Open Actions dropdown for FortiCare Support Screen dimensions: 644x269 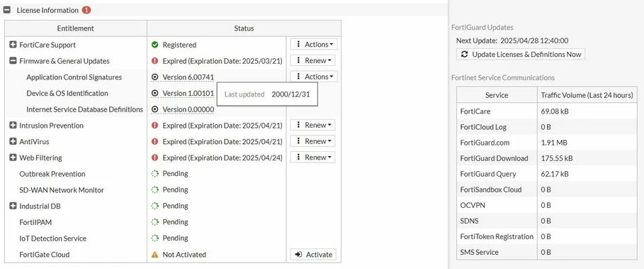(x=314, y=45)
